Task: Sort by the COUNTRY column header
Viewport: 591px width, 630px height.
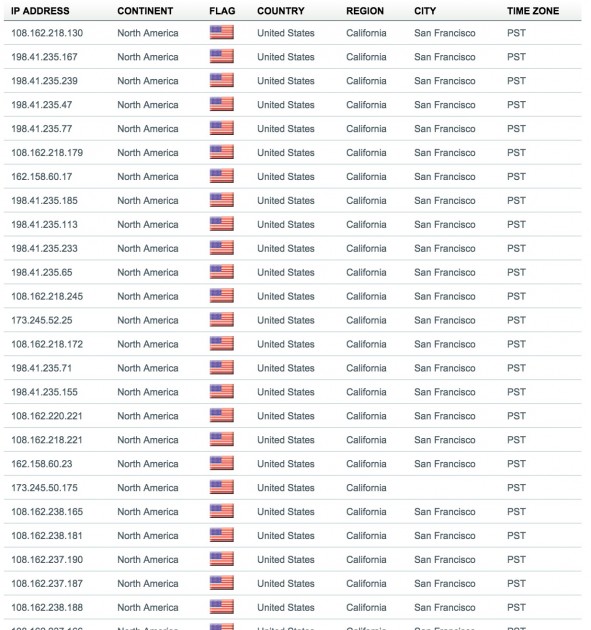Action: coord(281,11)
